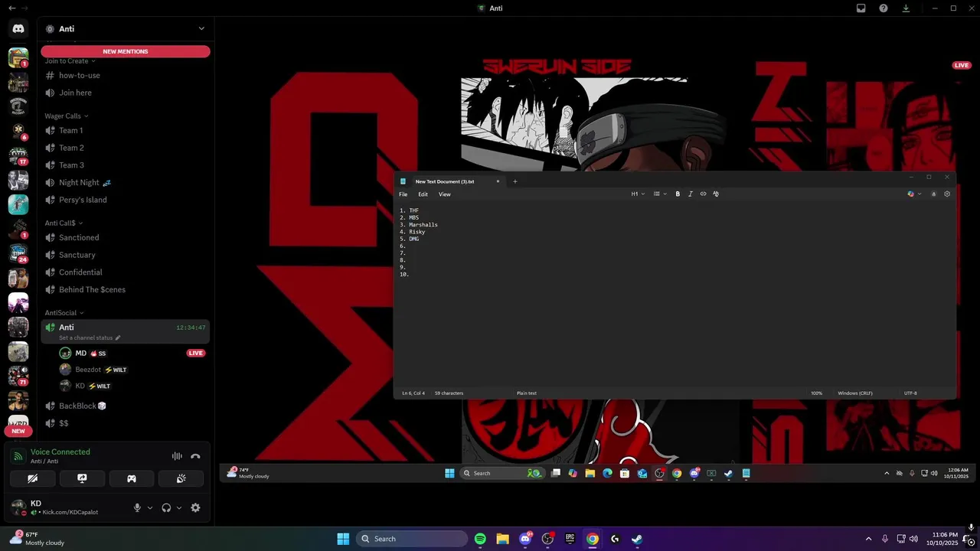Click the Windows taskbar Search box
The image size is (980, 551).
tap(412, 539)
